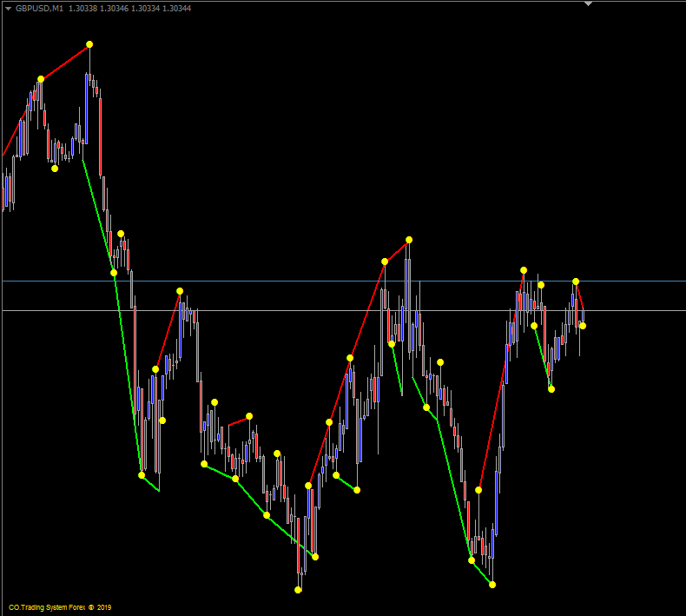Select yellow dot at the second lowest trough
The width and height of the screenshot is (686, 616).
pyautogui.click(x=492, y=585)
